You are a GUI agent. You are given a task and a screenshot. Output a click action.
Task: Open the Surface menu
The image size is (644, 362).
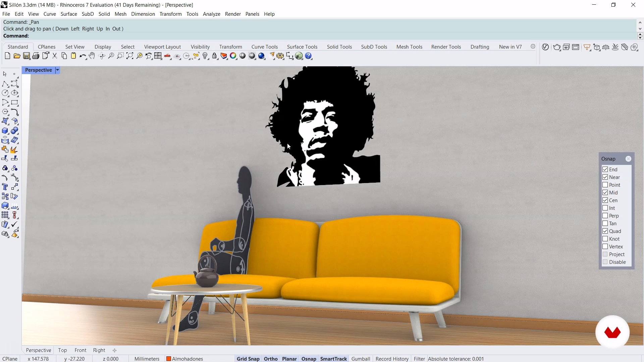[69, 14]
